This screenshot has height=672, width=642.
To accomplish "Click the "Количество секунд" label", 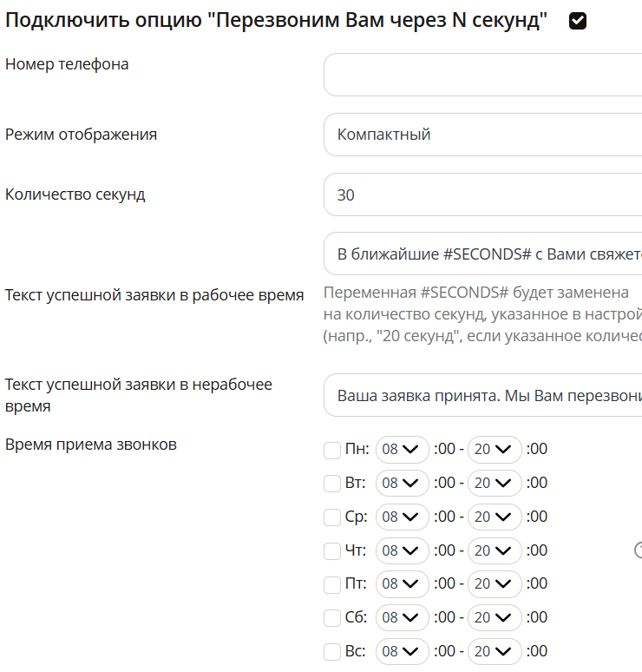I will tap(75, 194).
